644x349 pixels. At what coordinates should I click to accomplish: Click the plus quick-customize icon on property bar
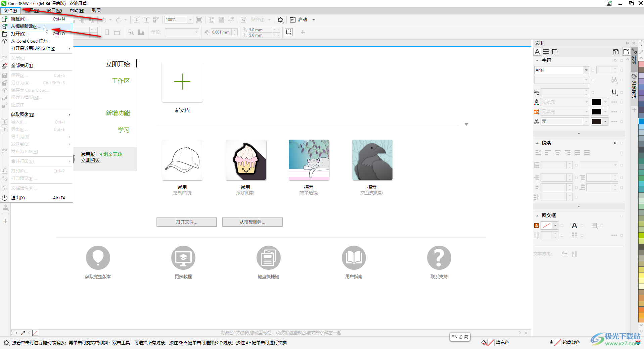(303, 32)
